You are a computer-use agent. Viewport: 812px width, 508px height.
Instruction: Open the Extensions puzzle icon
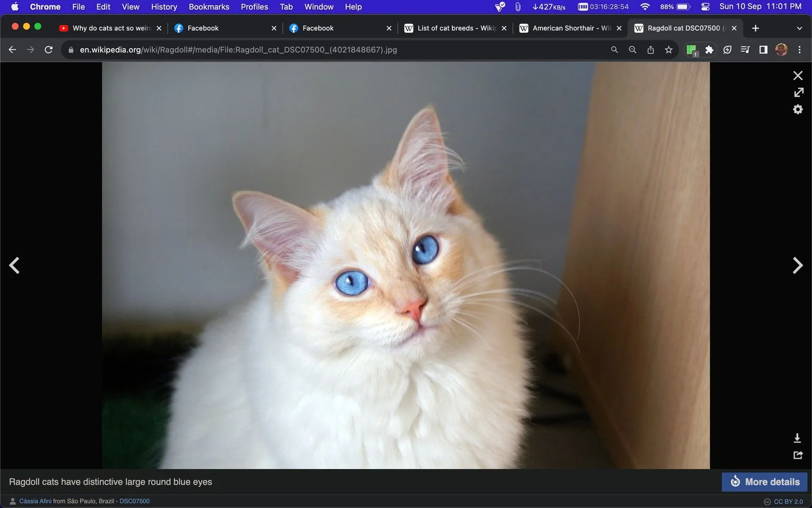tap(709, 50)
